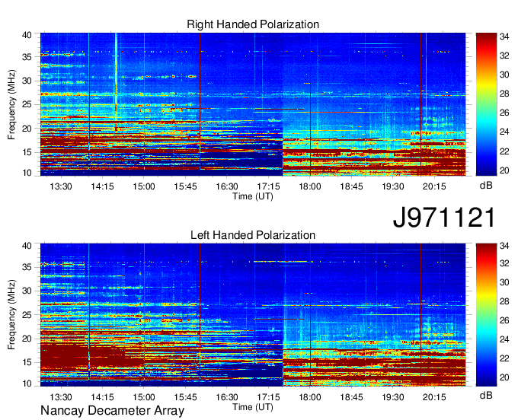Click the dB unit label under the top color bar

(x=486, y=186)
